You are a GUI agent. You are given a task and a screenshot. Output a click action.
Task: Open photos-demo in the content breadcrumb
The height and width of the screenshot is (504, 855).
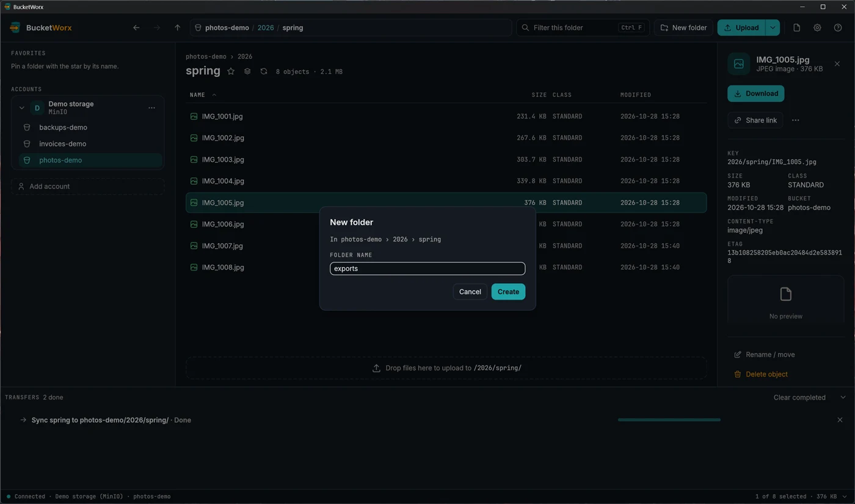(x=206, y=56)
